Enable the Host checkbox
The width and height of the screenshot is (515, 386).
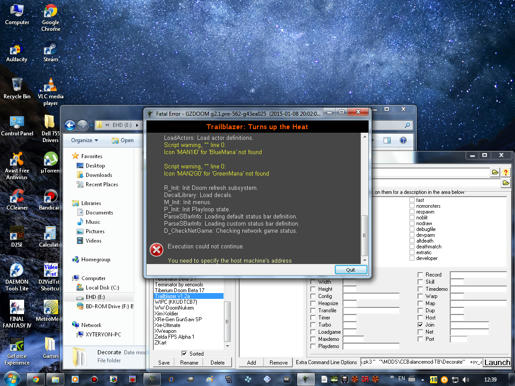(x=420, y=317)
